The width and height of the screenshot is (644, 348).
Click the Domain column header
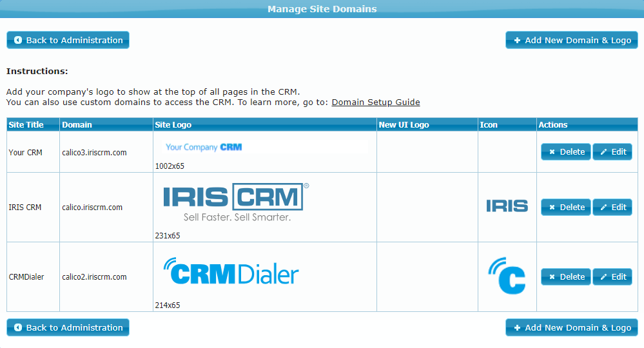[x=106, y=125]
